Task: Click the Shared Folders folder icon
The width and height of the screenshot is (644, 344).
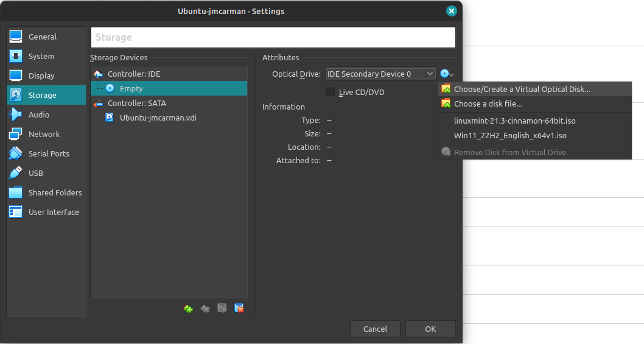Action: 16,192
